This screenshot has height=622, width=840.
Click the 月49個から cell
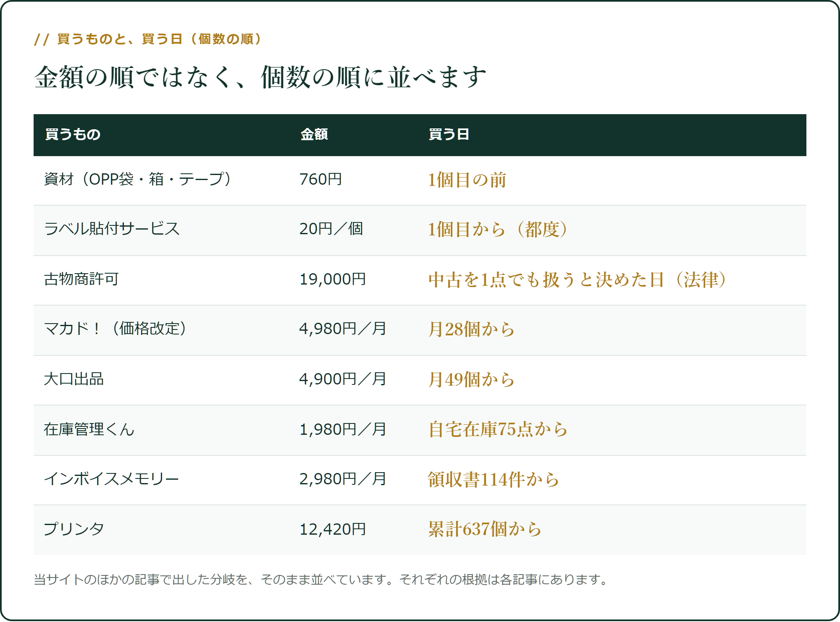471,380
